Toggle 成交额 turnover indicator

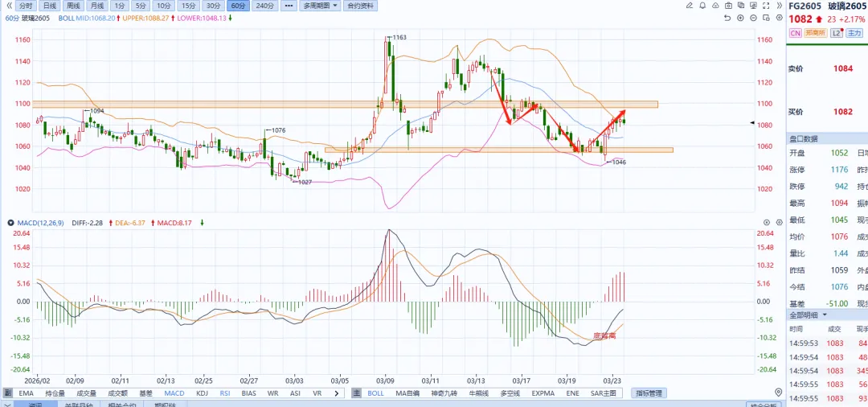tap(117, 393)
